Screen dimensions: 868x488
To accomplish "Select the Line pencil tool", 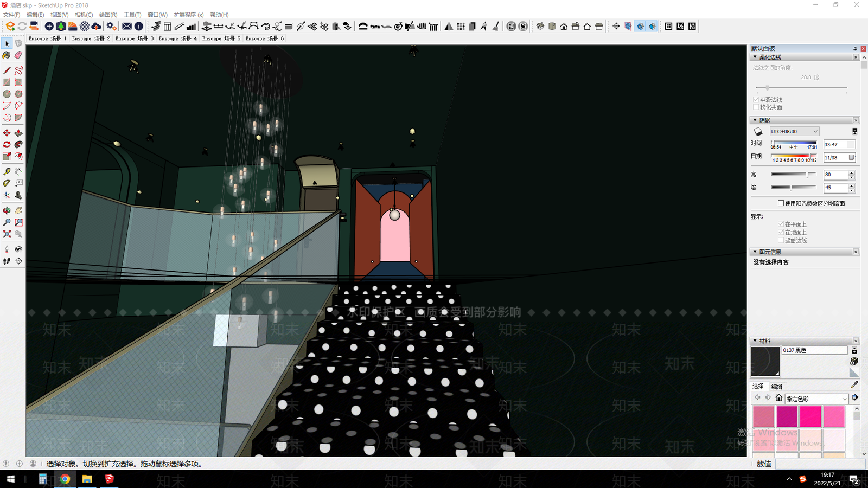I will pyautogui.click(x=7, y=70).
